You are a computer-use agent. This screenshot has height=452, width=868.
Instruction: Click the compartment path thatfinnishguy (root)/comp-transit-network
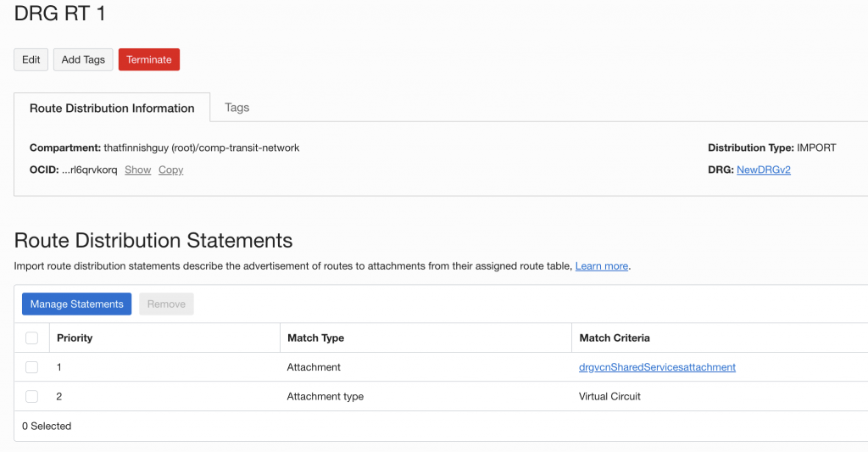[202, 148]
